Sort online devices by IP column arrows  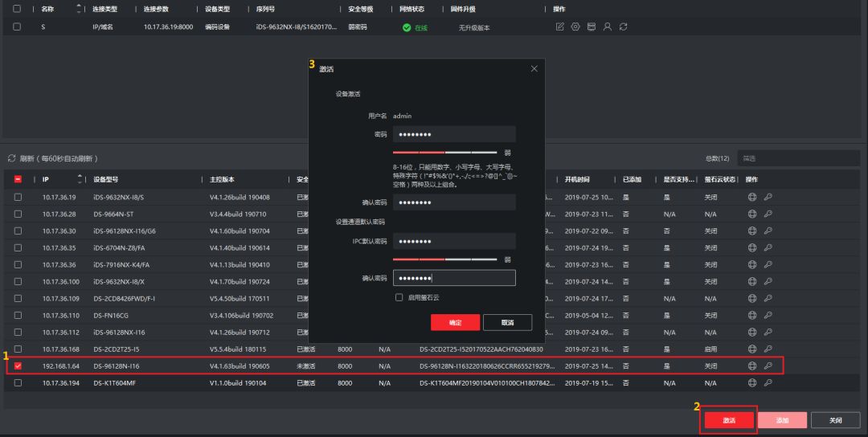click(79, 178)
